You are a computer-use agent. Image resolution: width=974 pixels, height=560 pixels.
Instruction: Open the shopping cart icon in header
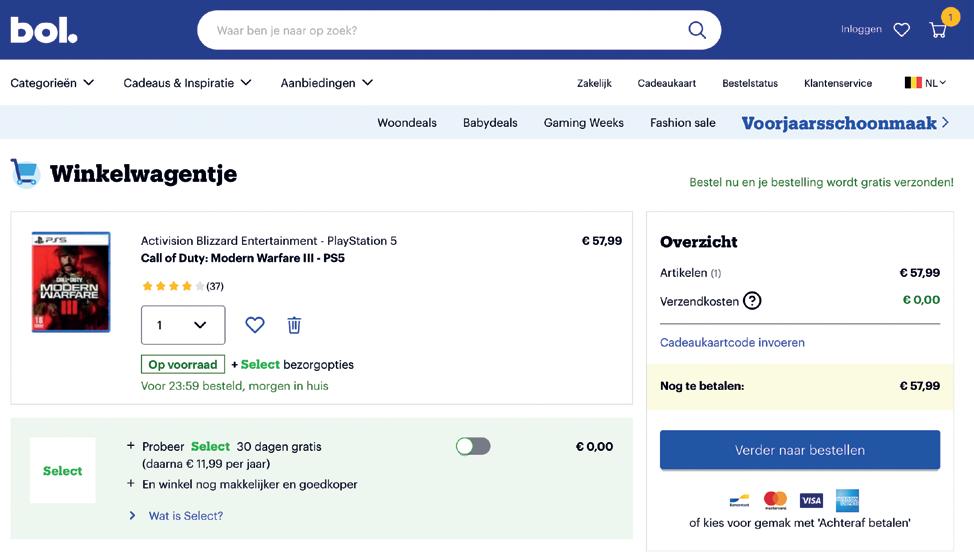click(938, 29)
